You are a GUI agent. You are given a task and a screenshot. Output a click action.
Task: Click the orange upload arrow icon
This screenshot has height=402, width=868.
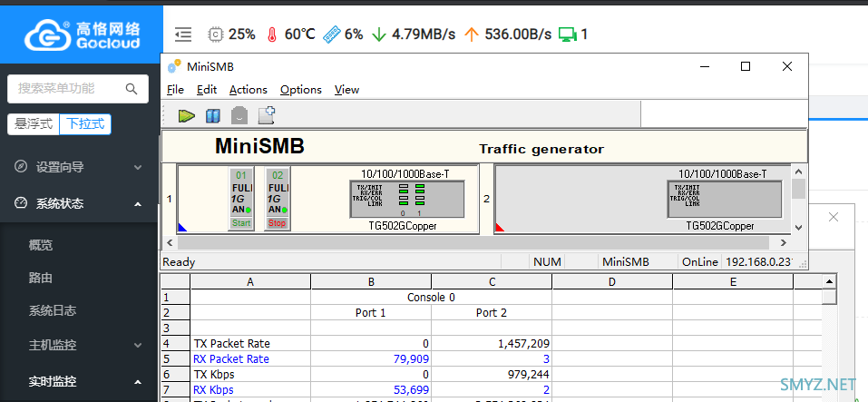pyautogui.click(x=471, y=34)
